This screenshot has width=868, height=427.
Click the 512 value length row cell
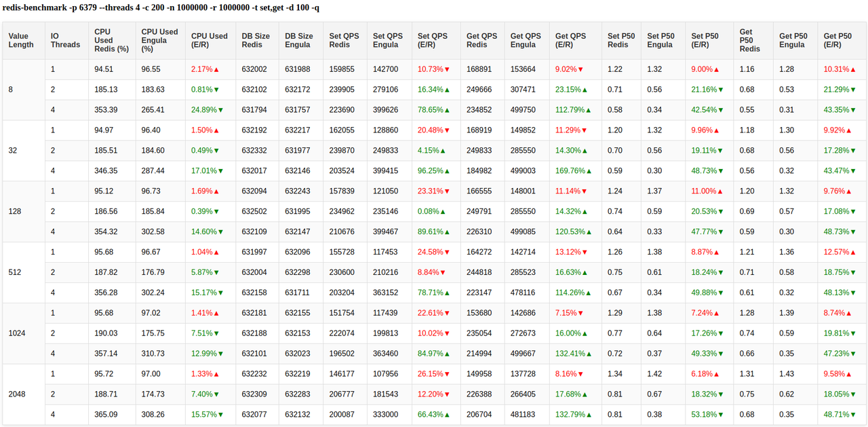(15, 272)
